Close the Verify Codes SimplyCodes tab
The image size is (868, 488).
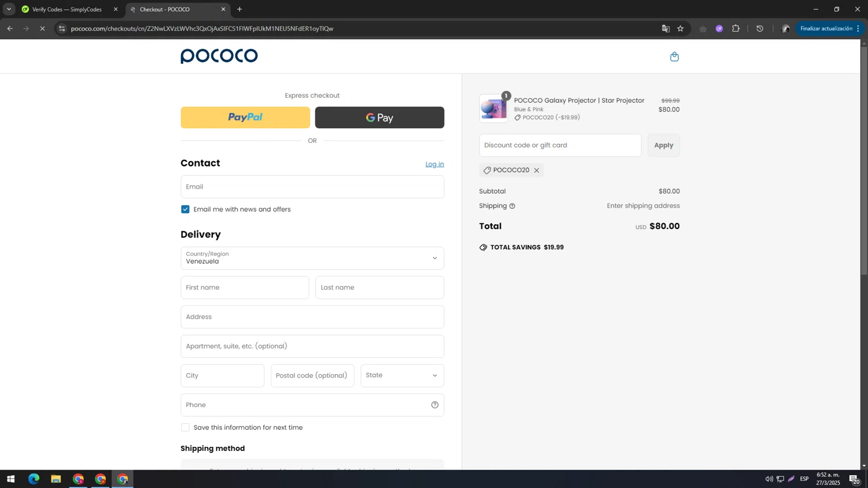(116, 9)
